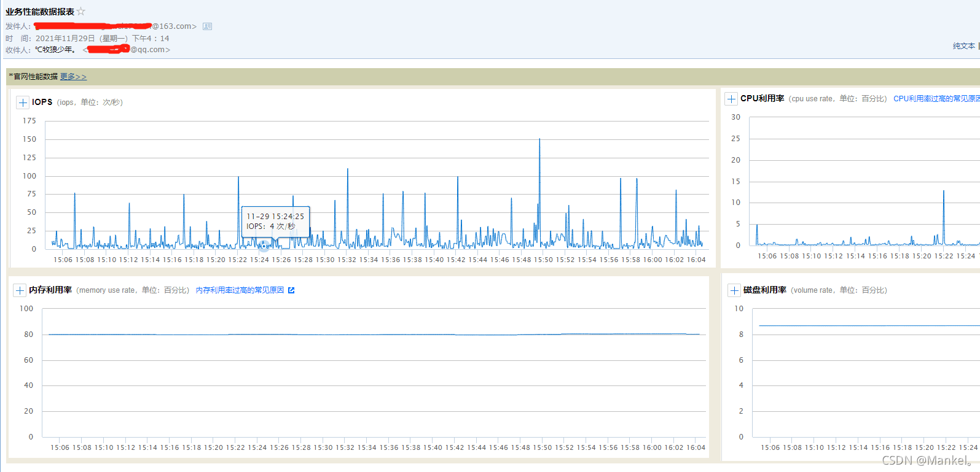Click the 175 value on IOPS axis
The image size is (980, 472).
tap(29, 121)
